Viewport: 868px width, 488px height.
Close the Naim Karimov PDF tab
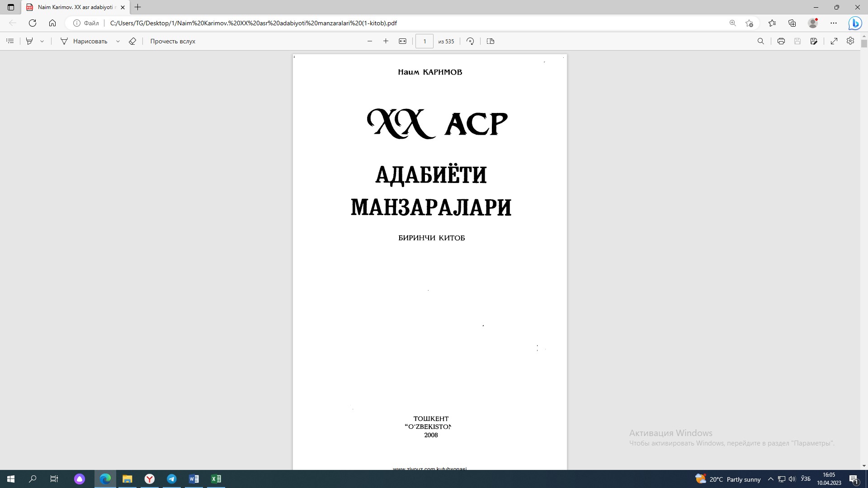pyautogui.click(x=123, y=7)
